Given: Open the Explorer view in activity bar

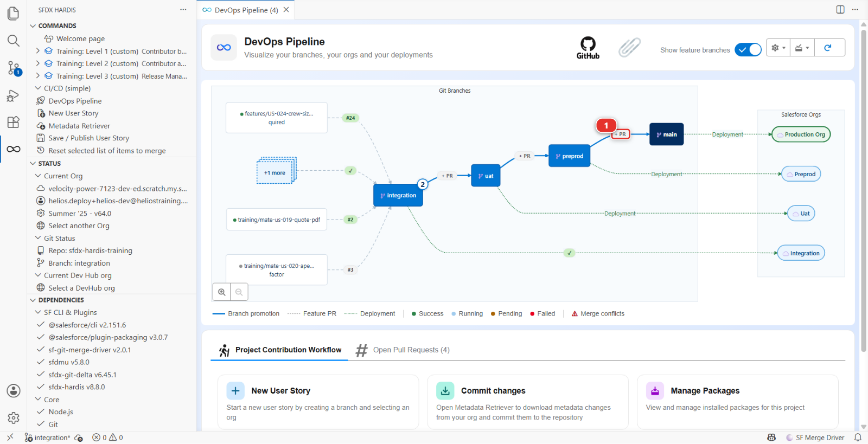Looking at the screenshot, I should 14,13.
